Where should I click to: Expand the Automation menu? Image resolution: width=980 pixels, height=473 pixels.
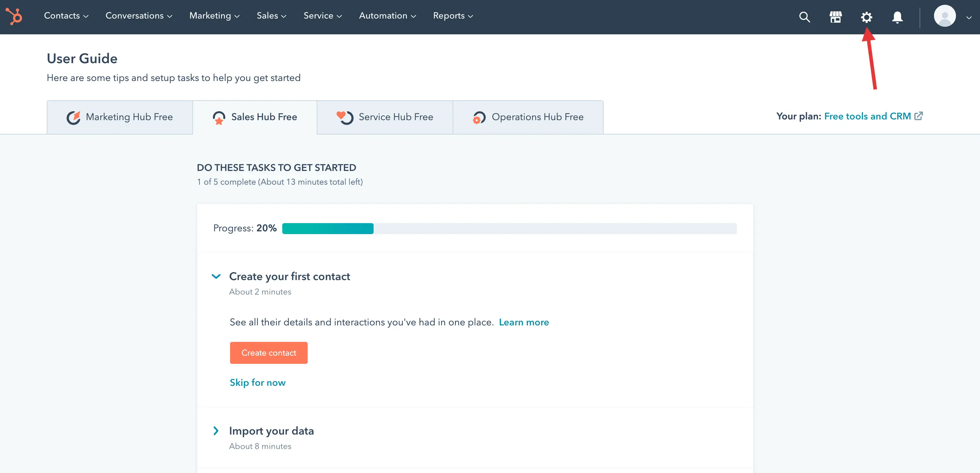[x=387, y=15]
